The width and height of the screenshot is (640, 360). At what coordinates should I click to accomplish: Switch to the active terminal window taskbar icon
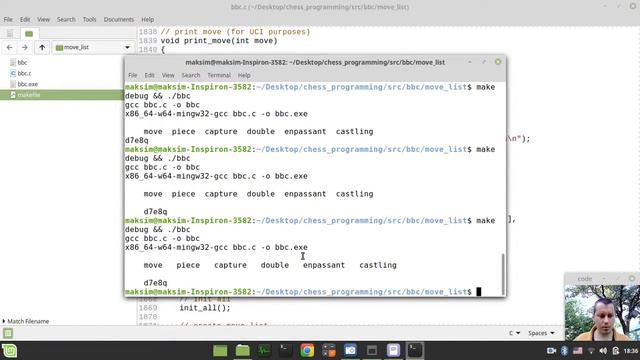pyautogui.click(x=415, y=351)
